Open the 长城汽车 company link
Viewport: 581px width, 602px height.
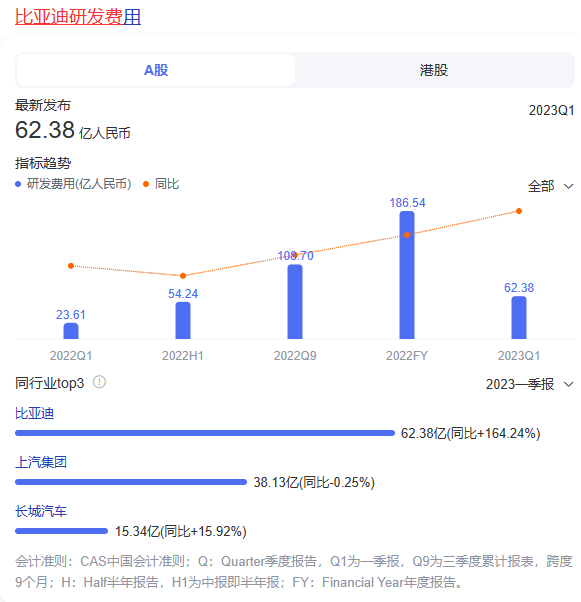pos(41,511)
